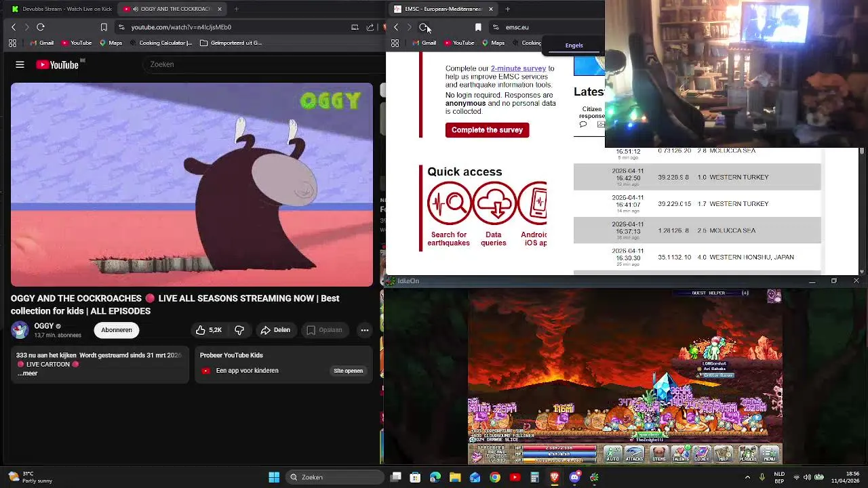The height and width of the screenshot is (488, 868).
Task: Open site settings left of youtube.com URL
Action: click(x=121, y=27)
